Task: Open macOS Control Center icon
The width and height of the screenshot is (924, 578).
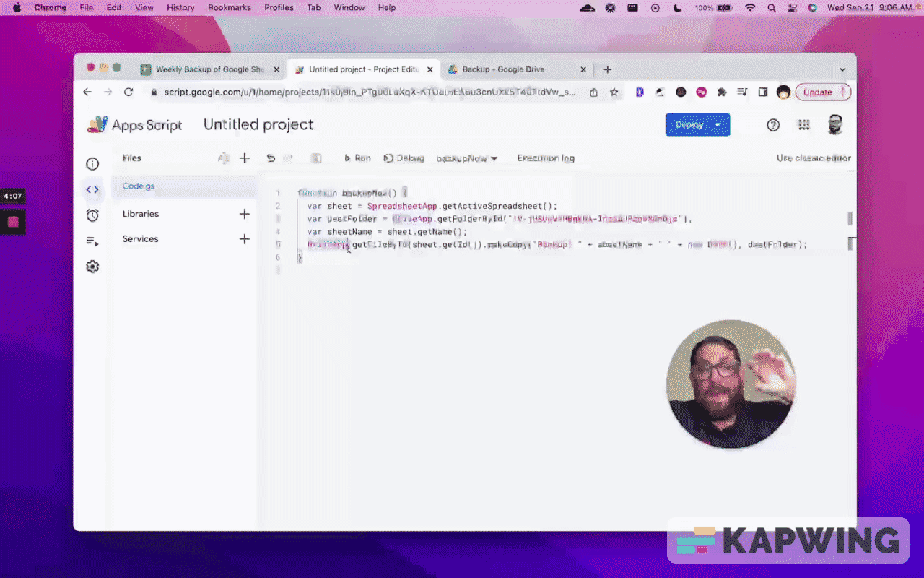Action: [x=793, y=7]
